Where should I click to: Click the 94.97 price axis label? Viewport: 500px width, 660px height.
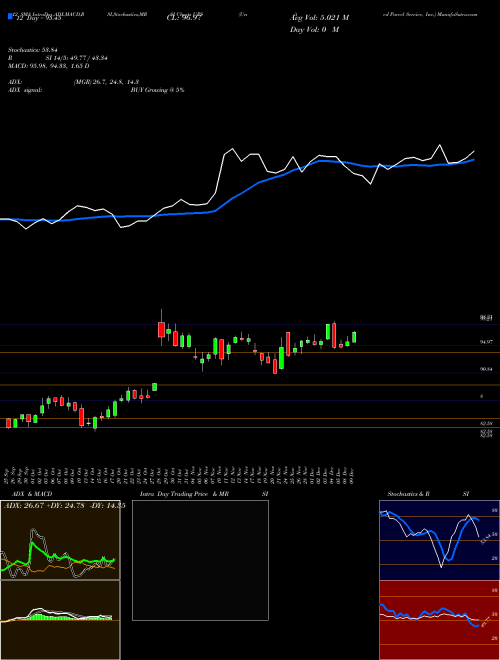pyautogui.click(x=486, y=343)
